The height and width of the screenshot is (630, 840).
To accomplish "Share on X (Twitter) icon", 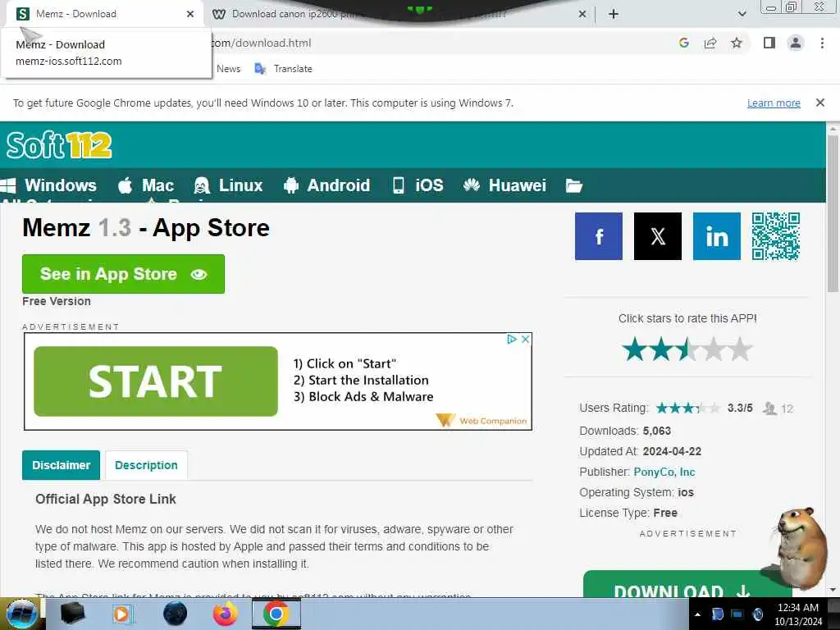I will (657, 236).
